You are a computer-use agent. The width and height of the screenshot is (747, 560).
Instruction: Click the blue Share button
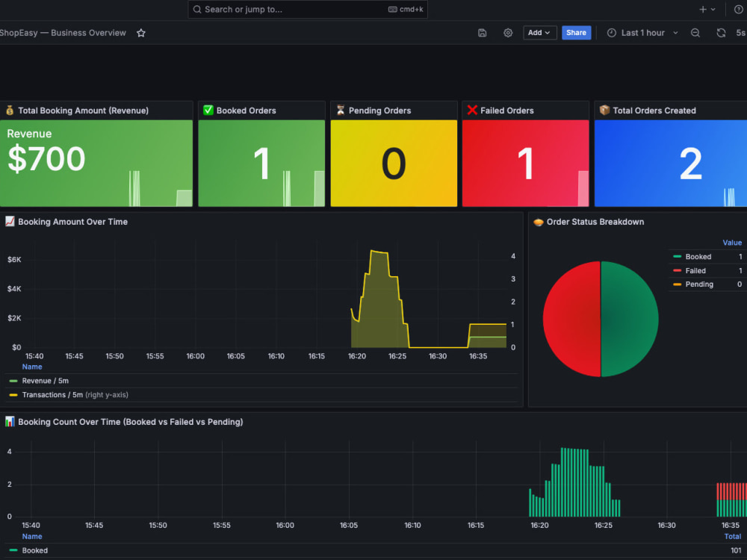576,33
